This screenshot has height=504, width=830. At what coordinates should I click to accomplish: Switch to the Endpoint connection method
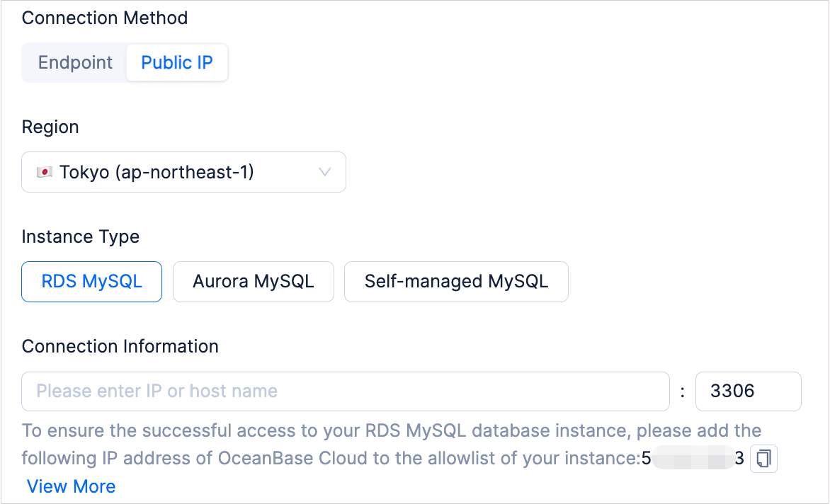tap(75, 63)
